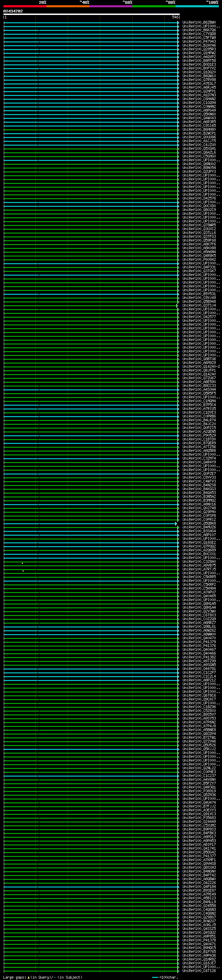Select hit label UniRef100_Q298G7
The width and height of the screenshot is (222, 980).
click(x=199, y=917)
